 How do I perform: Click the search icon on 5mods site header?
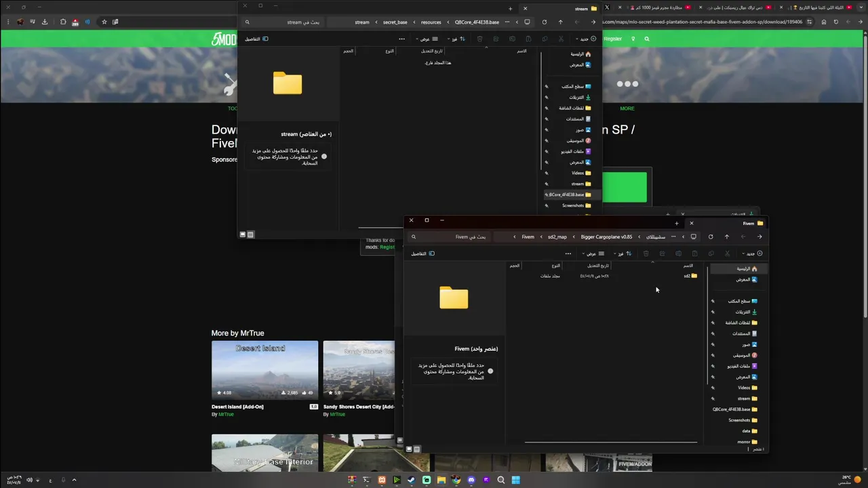click(x=647, y=39)
